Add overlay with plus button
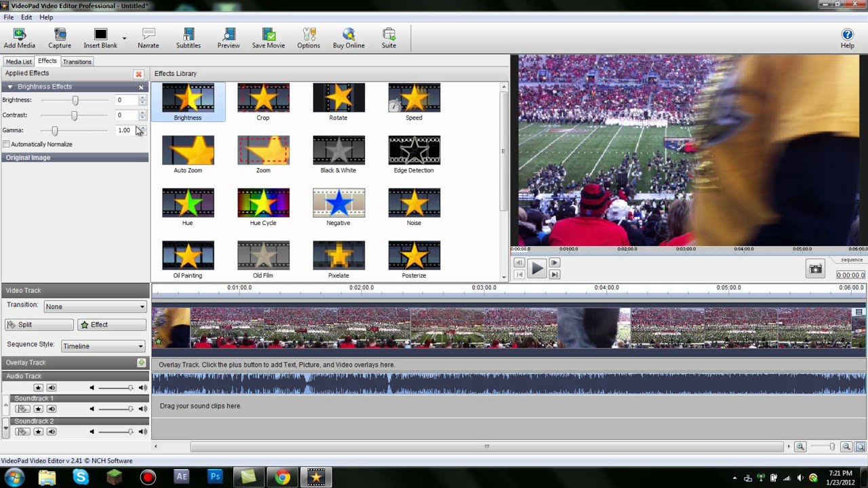The height and width of the screenshot is (488, 868). click(x=141, y=363)
